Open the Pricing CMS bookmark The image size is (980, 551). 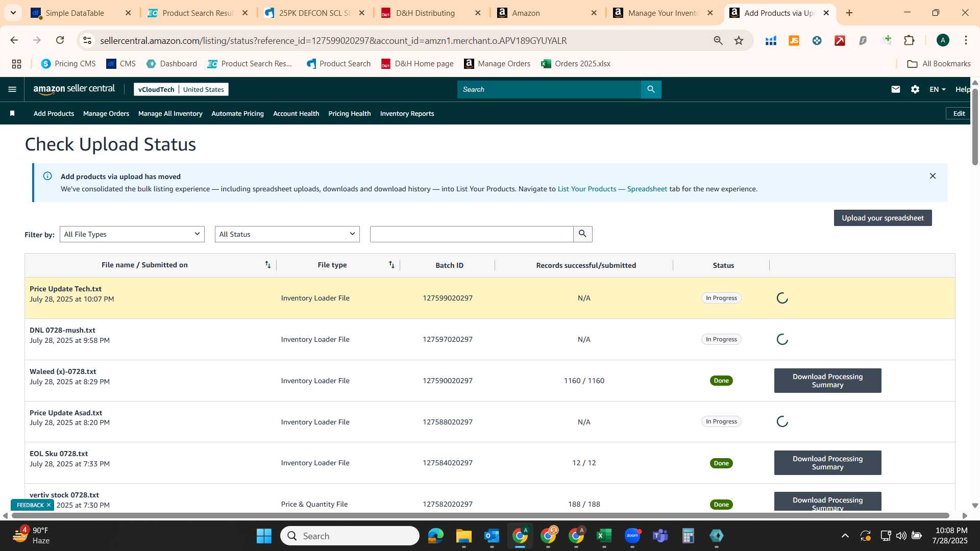pyautogui.click(x=68, y=64)
